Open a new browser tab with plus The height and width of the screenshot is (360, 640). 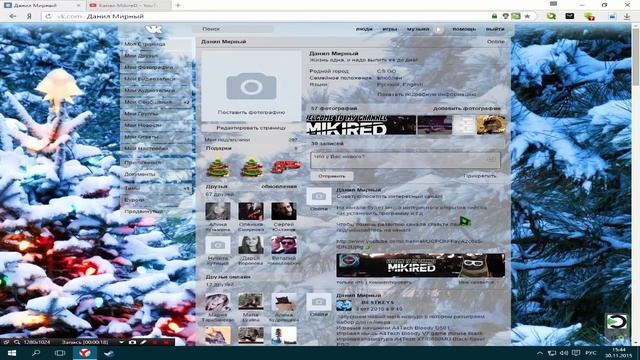[178, 5]
